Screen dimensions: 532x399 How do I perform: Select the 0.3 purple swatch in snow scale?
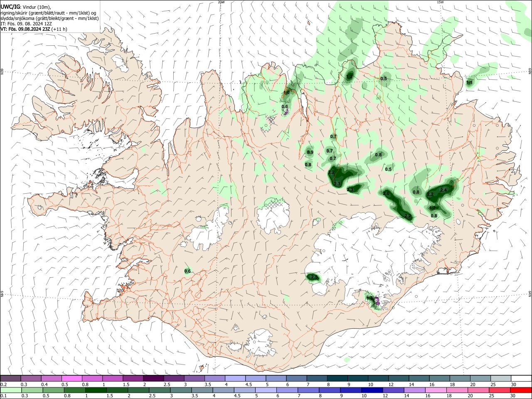pyautogui.click(x=31, y=379)
